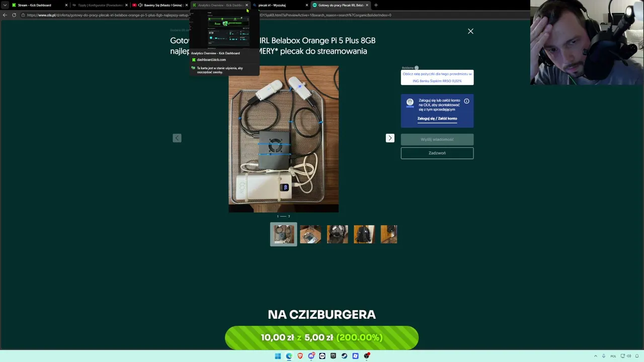Viewport: 644px width, 362px height.
Task: Open the browser tab list dropdown
Action: [x=5, y=5]
